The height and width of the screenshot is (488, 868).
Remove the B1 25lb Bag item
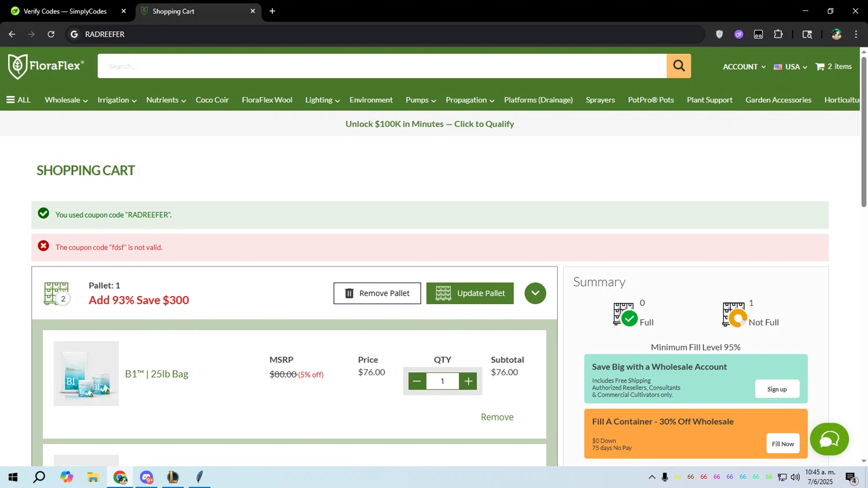pos(497,417)
